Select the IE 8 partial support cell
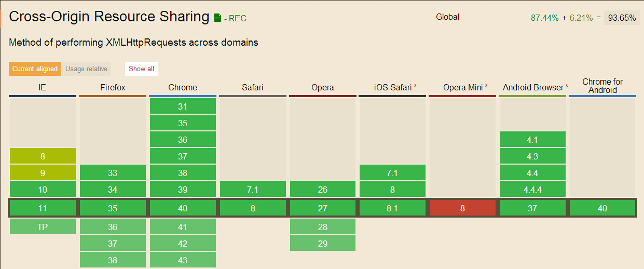 click(x=43, y=156)
